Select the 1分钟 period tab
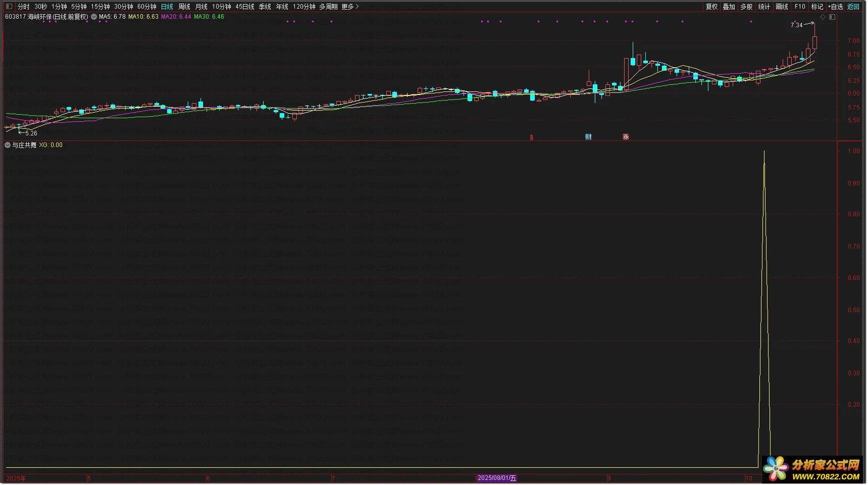This screenshot has width=868, height=485. (59, 7)
